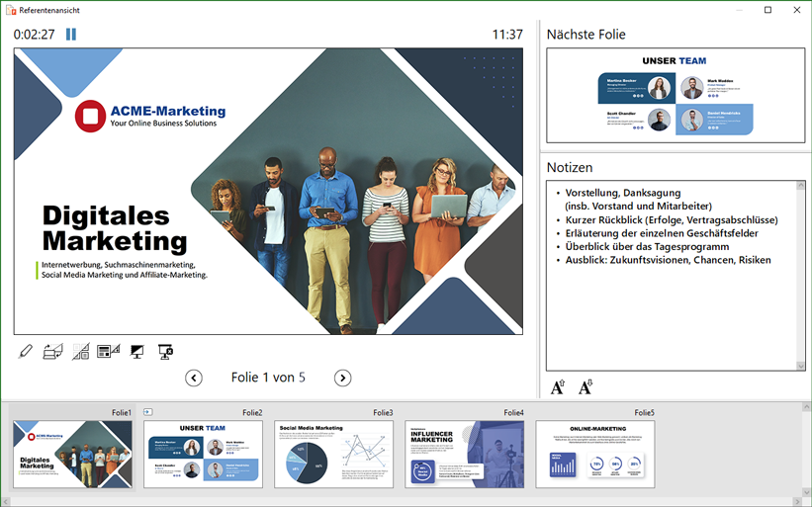Swap presenter view and slide show displays
Screen dimensions: 812x507
[52, 351]
